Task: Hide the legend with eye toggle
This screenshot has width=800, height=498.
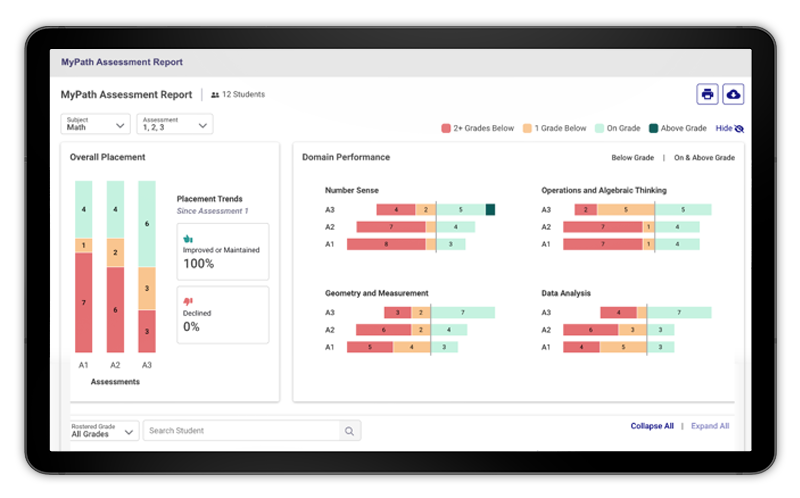Action: 730,129
